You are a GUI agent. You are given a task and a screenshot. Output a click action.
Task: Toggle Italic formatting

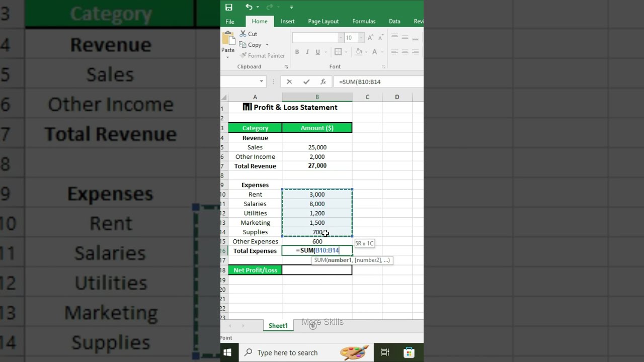[307, 52]
